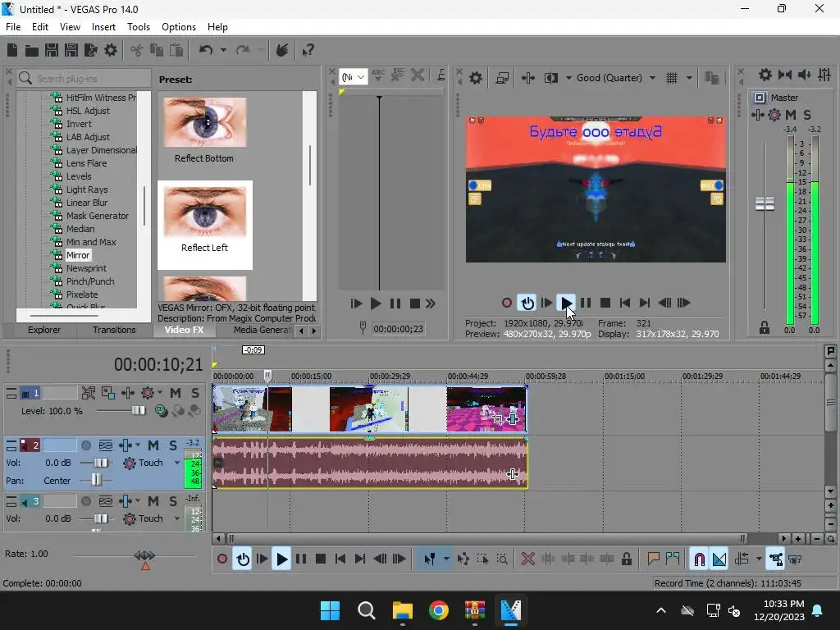Open the split screen view dropdown arrow

568,78
